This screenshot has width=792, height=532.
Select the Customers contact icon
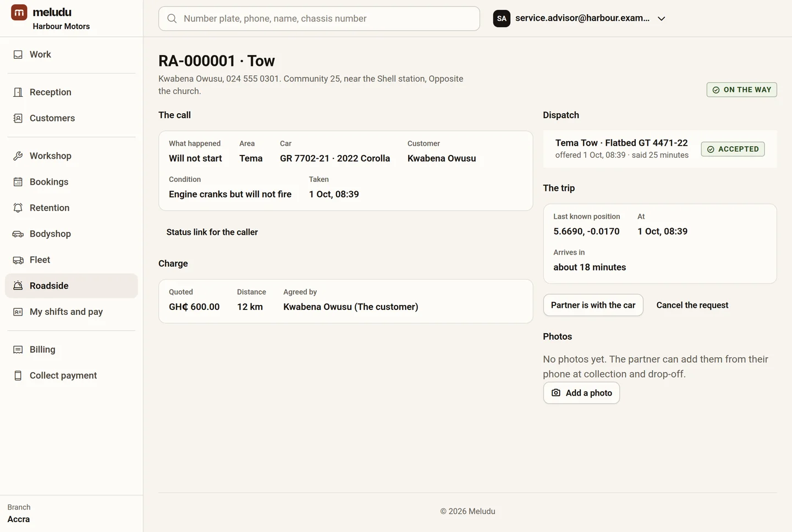pos(18,118)
